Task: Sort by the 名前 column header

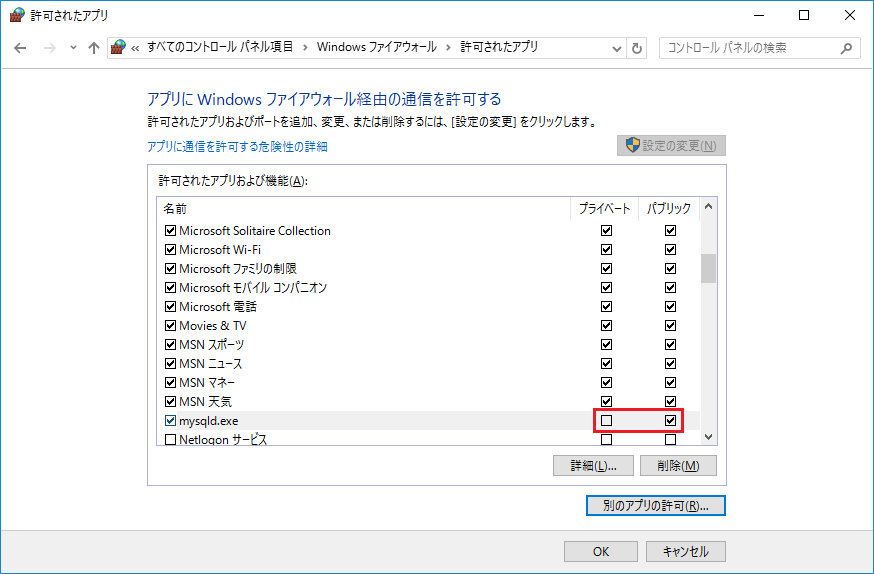Action: click(363, 209)
